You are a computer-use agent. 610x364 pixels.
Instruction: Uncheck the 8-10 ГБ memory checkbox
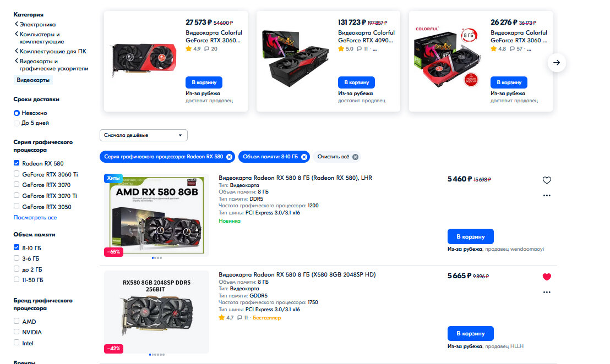(x=17, y=247)
